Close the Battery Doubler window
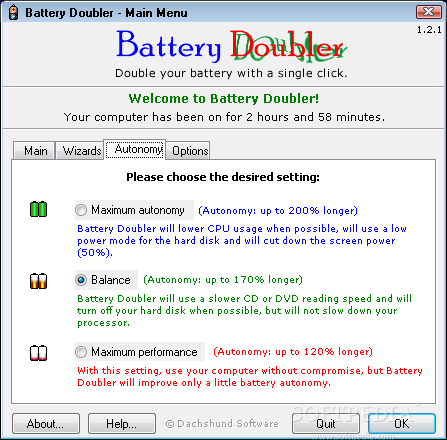 [x=429, y=12]
